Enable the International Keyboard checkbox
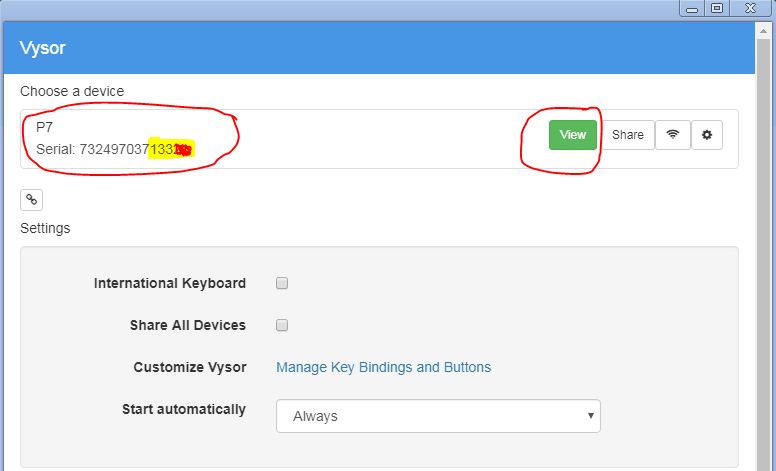The image size is (776, 471). point(282,283)
